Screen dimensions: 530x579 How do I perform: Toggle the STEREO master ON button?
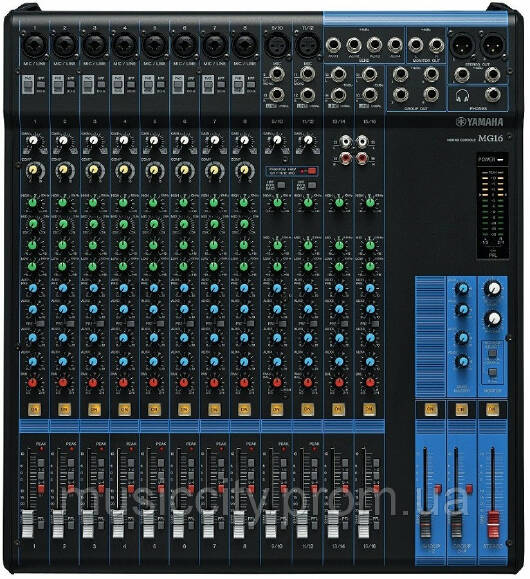pos(492,409)
